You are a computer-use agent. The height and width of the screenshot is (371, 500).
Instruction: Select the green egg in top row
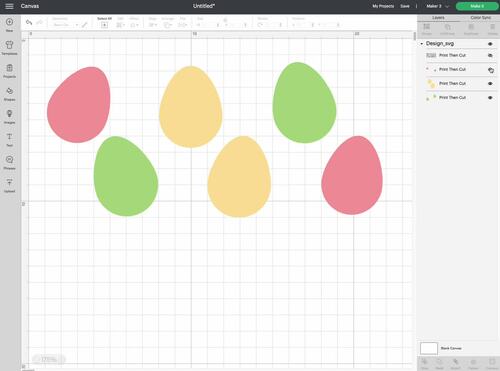click(x=304, y=103)
